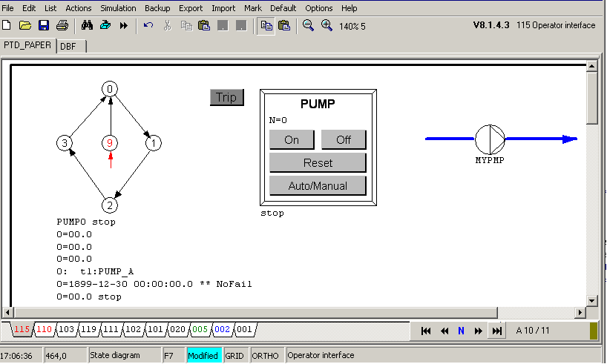Select page tab 115

coord(22,330)
